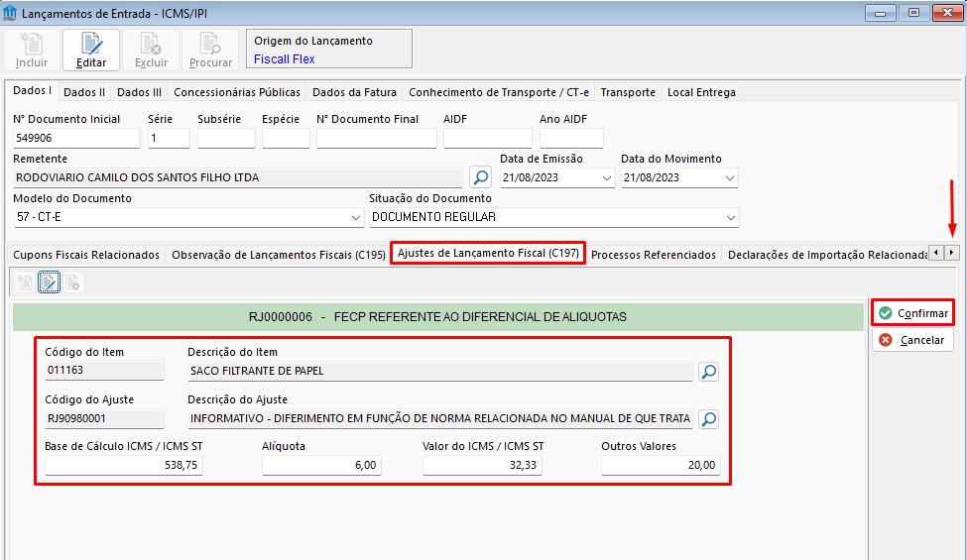The height and width of the screenshot is (560, 967).
Task: Click the Excluir toolbar button
Action: (x=151, y=50)
